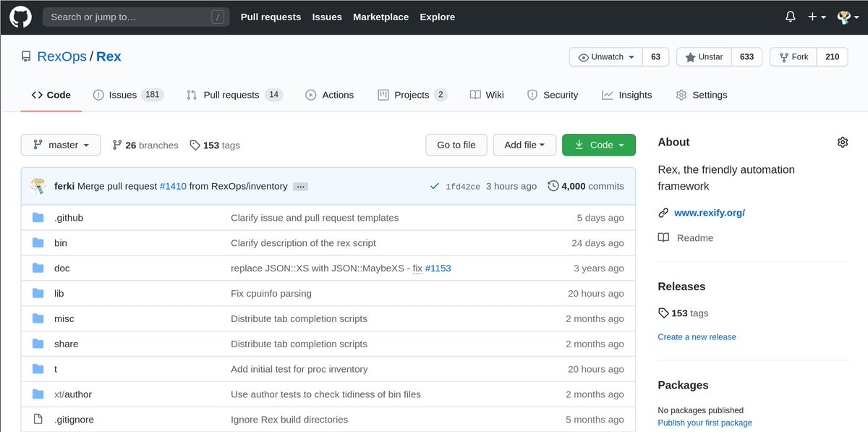The height and width of the screenshot is (432, 868).
Task: Open the doc folder
Action: (62, 268)
